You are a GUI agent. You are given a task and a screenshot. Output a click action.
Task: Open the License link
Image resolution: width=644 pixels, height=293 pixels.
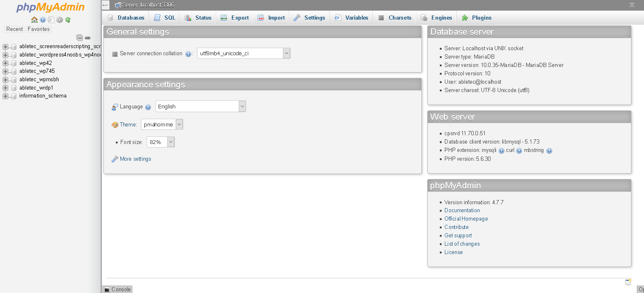coord(454,252)
